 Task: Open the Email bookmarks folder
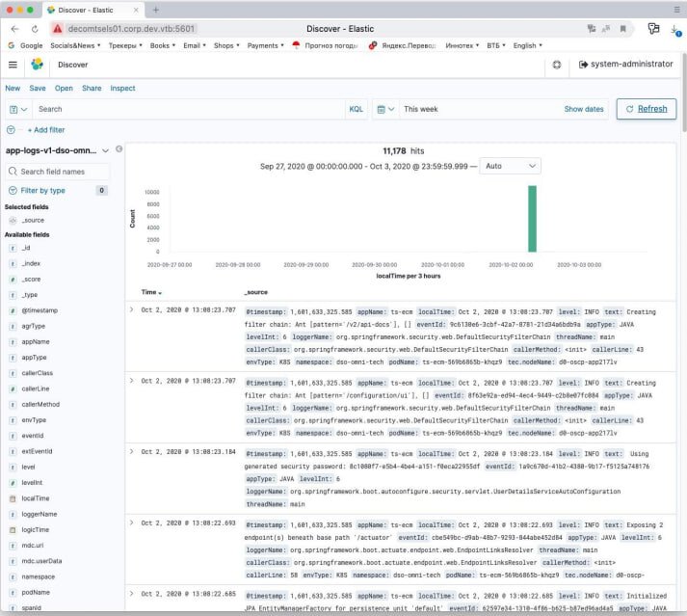pyautogui.click(x=194, y=45)
